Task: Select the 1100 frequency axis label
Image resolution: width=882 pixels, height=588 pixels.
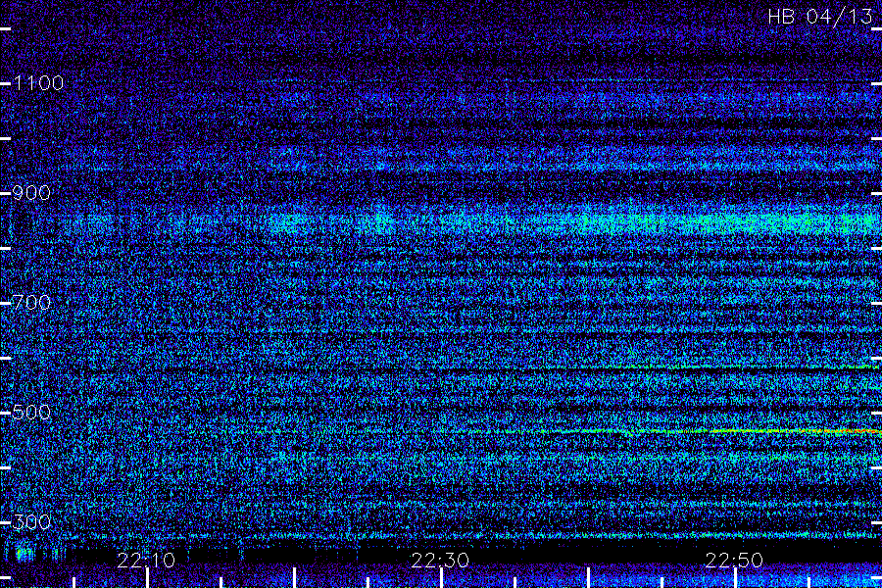Action: click(38, 83)
